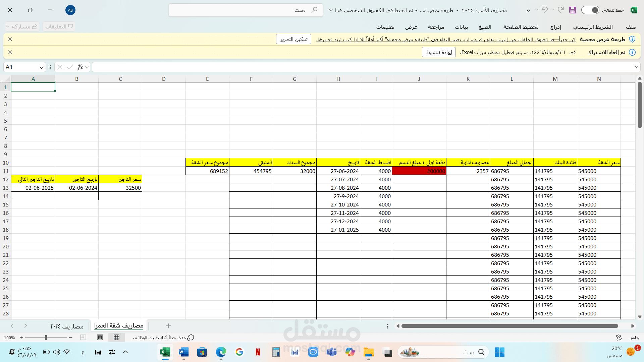Click the مشاركة (Share) button
This screenshot has width=644, height=362.
[22, 26]
